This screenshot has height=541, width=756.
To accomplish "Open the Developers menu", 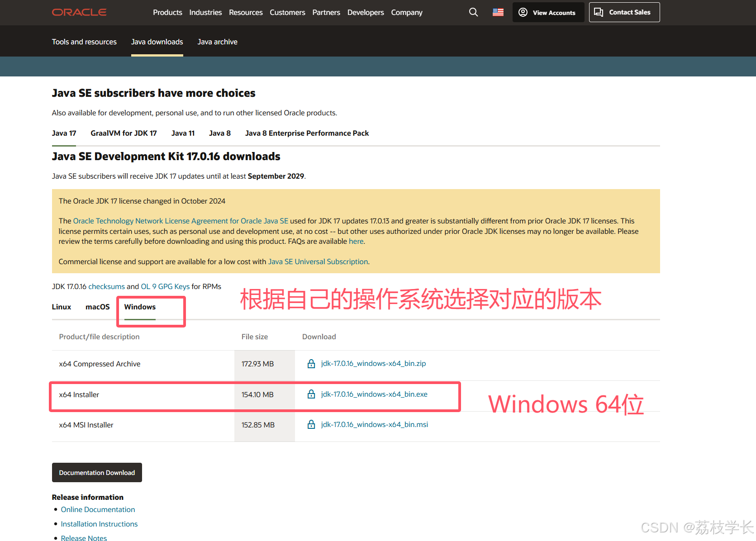I will coord(366,12).
